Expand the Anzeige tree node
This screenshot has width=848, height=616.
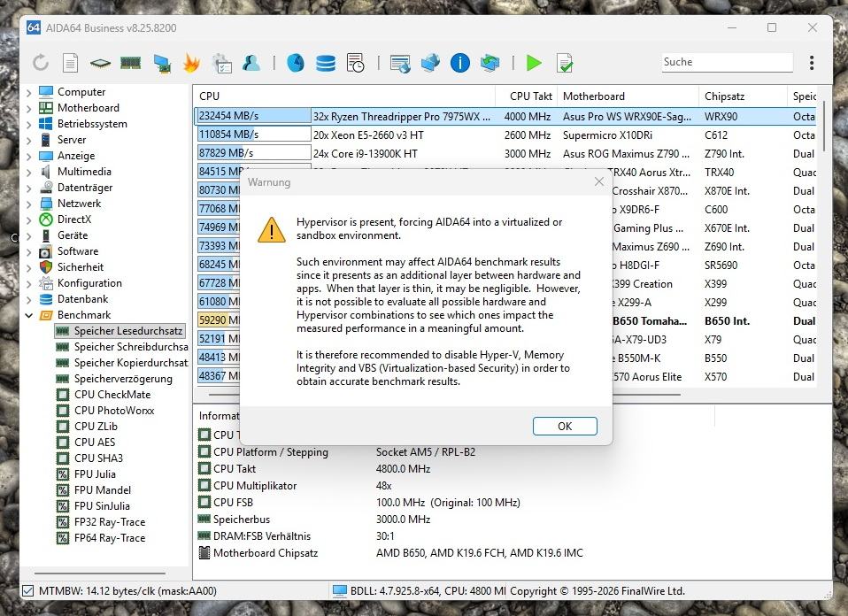28,157
